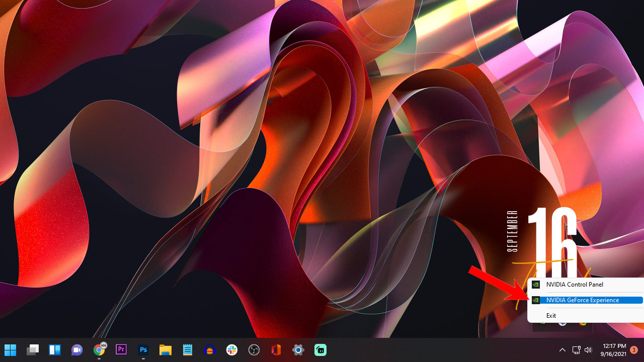Screen dimensions: 644x362
Task: Open Adobe Photoshop from the taskbar
Action: click(143, 350)
